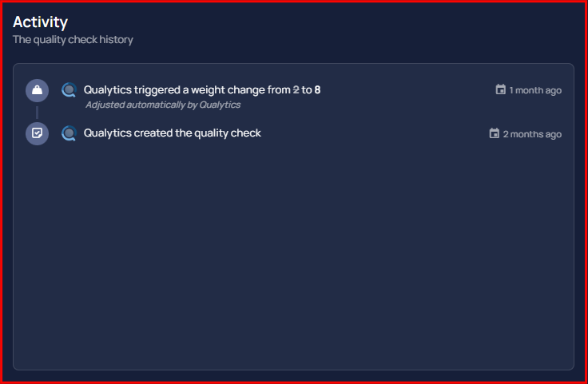Click 'The quality check history' subtitle
588x384 pixels.
coord(73,40)
